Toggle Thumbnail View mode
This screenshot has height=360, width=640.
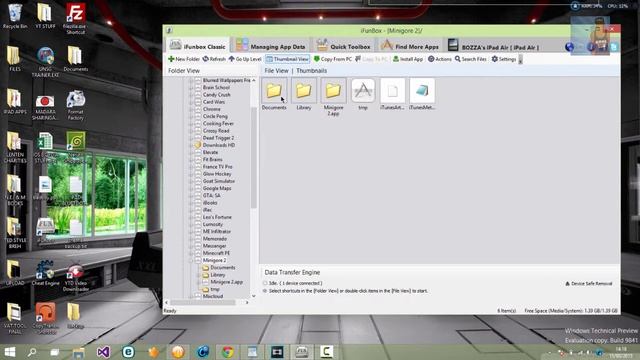click(x=287, y=59)
